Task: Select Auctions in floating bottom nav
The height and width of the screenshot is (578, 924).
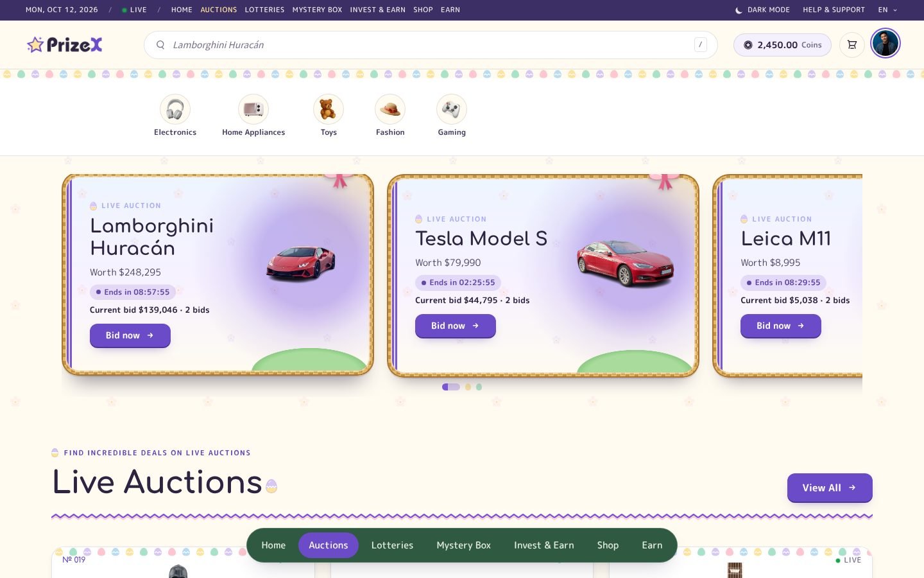Action: (329, 545)
